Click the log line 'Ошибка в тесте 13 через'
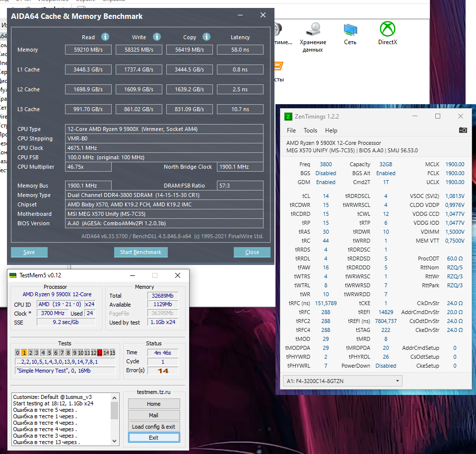This screenshot has height=454, width=476. coord(47,442)
